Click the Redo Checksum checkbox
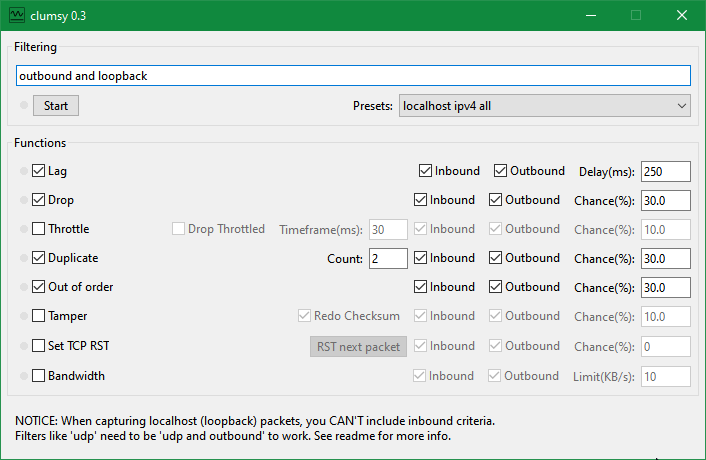Image resolution: width=706 pixels, height=460 pixels. [x=304, y=316]
